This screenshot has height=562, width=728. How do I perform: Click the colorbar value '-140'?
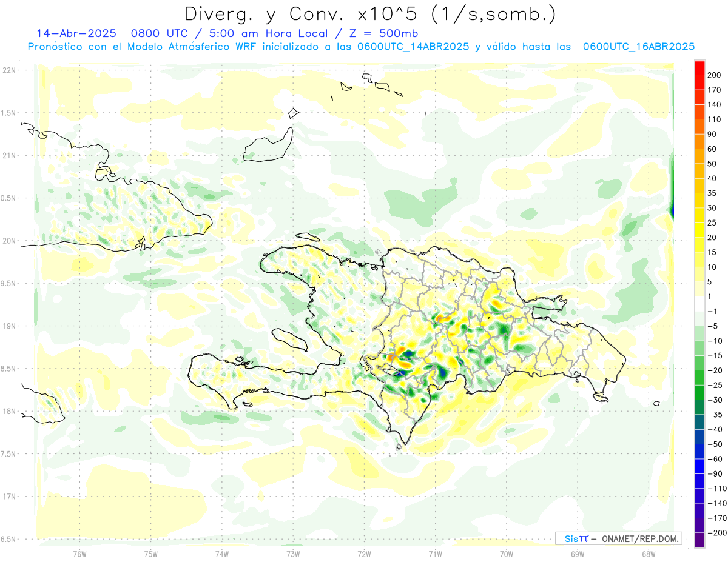coord(716,503)
